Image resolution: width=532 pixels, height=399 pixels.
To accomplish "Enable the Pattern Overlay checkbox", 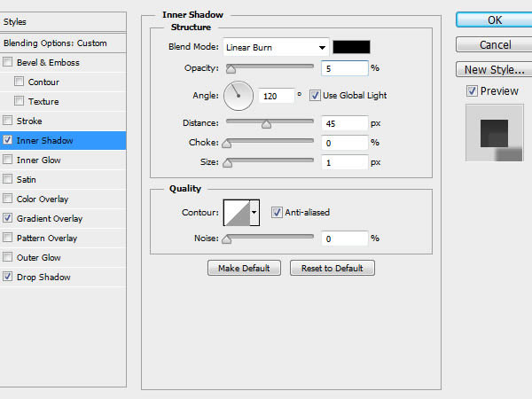I will [x=7, y=238].
